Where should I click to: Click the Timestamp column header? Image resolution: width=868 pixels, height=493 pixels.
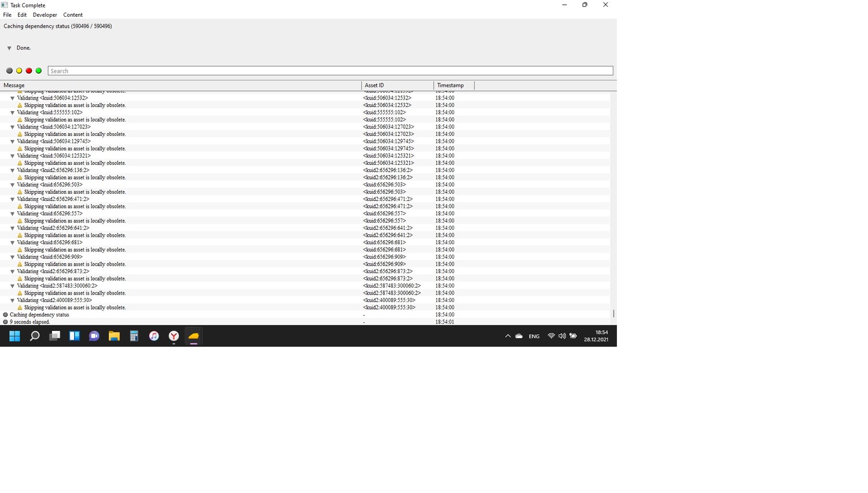click(x=453, y=85)
